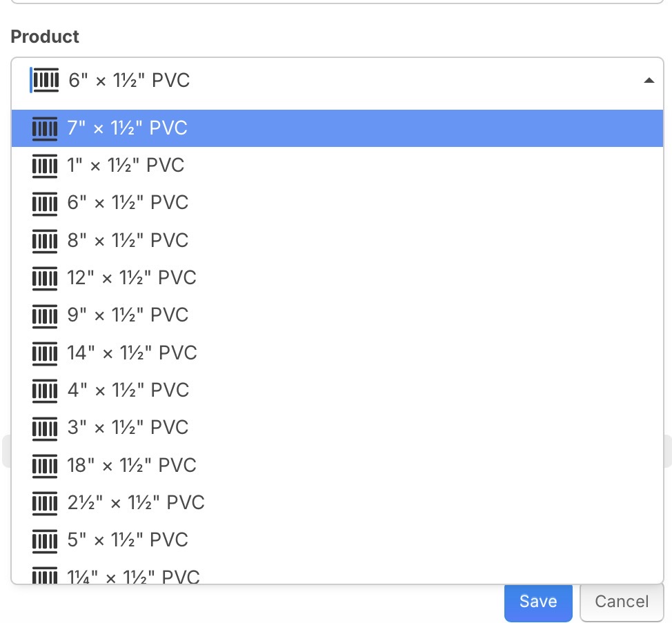Screen dimensions: 672x623
Task: Click the icon next to 12" × 1½" PVC
Action: coord(45,278)
